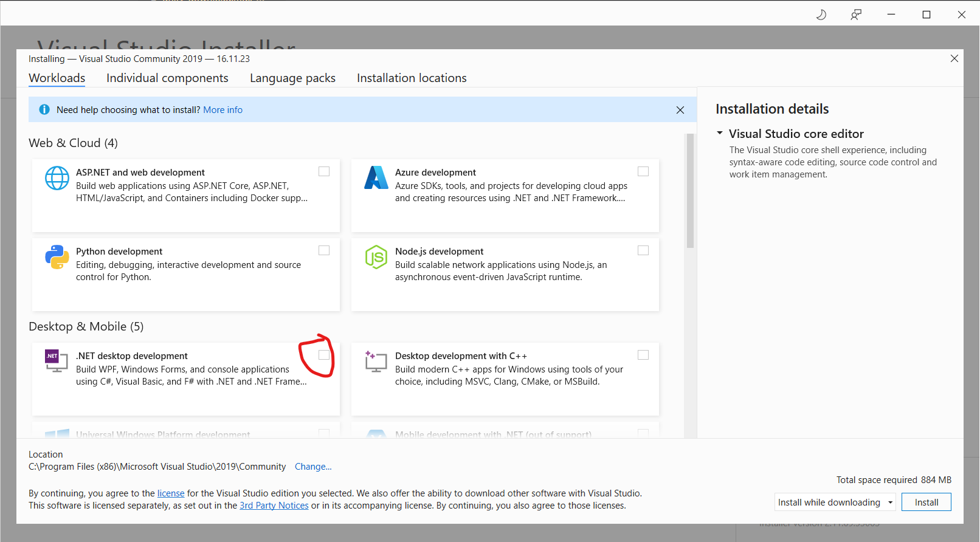Click the Node.js development logo icon

click(376, 257)
